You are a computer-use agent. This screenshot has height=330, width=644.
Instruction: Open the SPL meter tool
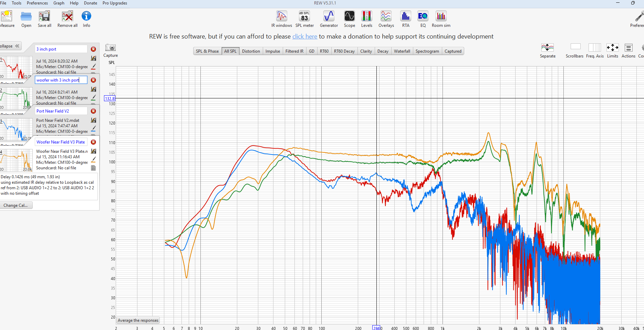304,16
